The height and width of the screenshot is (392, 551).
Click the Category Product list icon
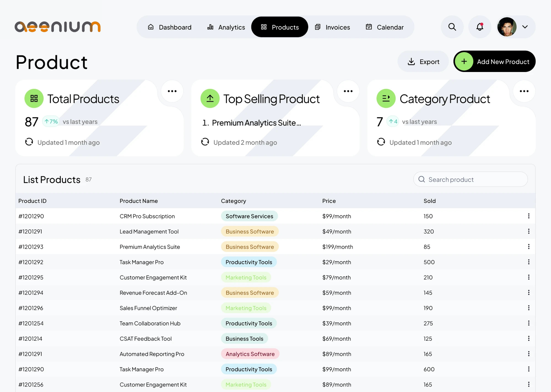pos(386,99)
